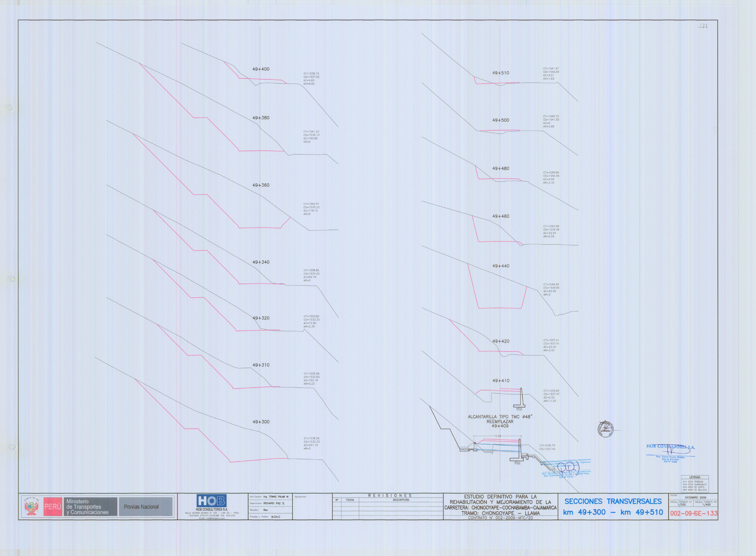The height and width of the screenshot is (556, 756).
Task: Click section label '49+480'
Action: [501, 168]
